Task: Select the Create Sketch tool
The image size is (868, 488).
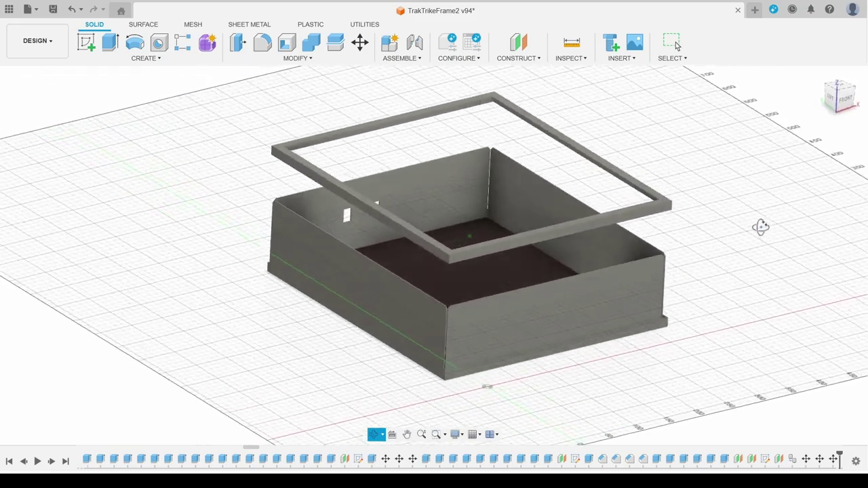Action: (86, 43)
